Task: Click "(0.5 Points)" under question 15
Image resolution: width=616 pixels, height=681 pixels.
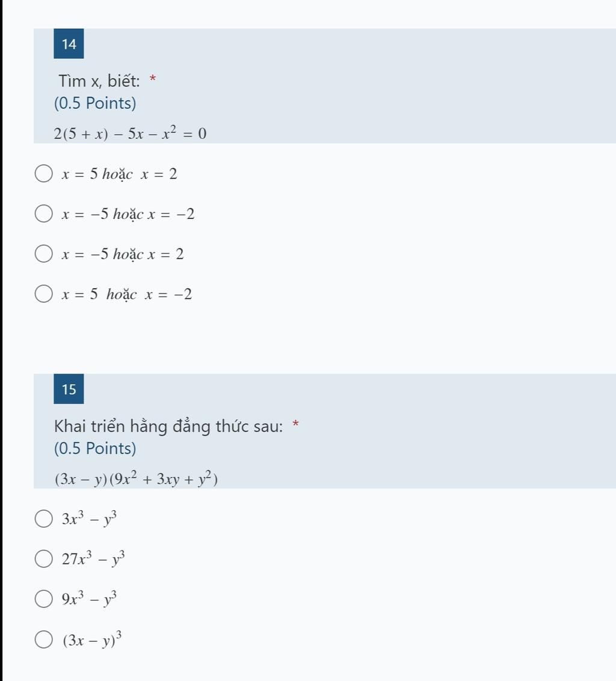Action: (95, 449)
